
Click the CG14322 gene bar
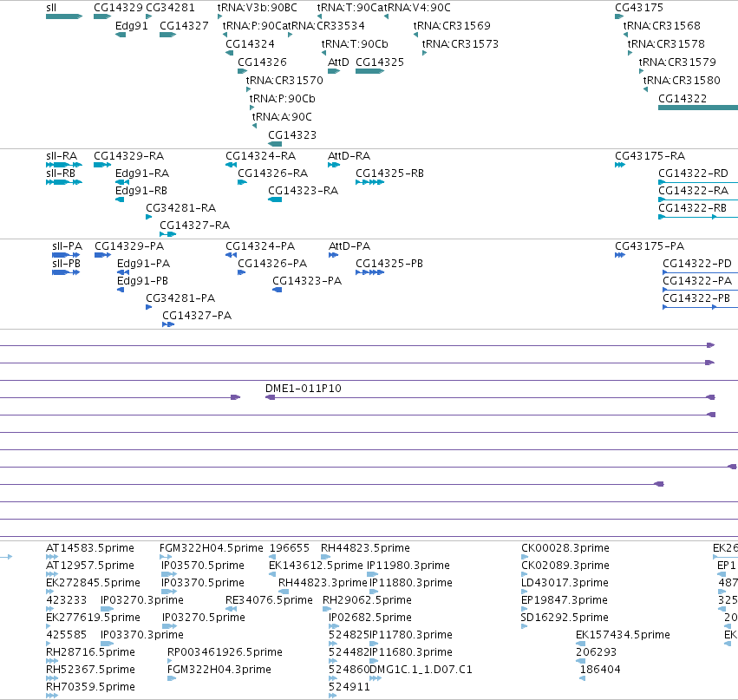click(698, 108)
